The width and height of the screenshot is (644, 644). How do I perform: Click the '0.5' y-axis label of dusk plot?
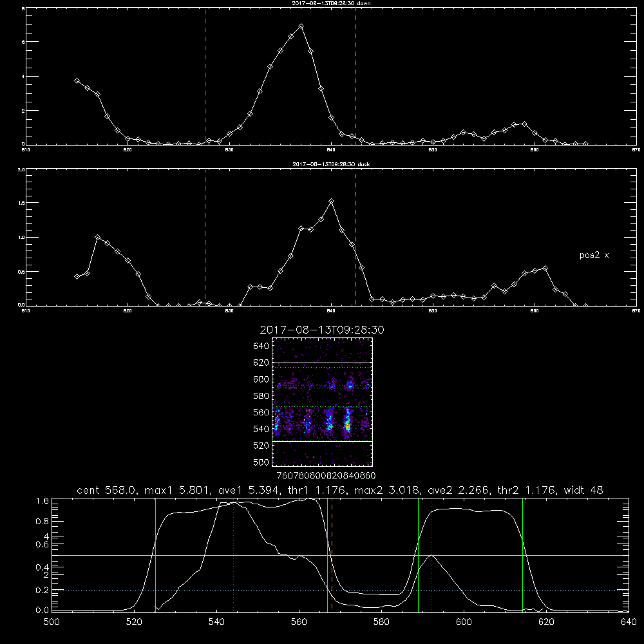[x=21, y=272]
